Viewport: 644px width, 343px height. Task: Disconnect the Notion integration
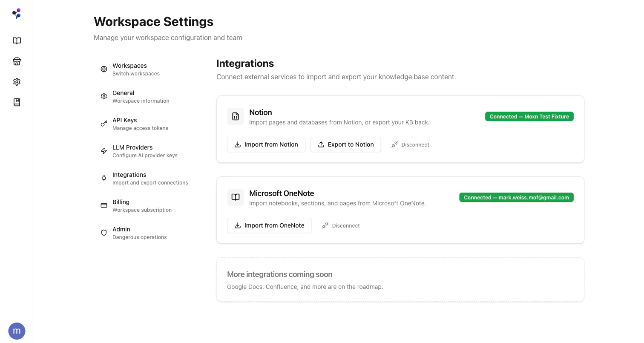(410, 144)
